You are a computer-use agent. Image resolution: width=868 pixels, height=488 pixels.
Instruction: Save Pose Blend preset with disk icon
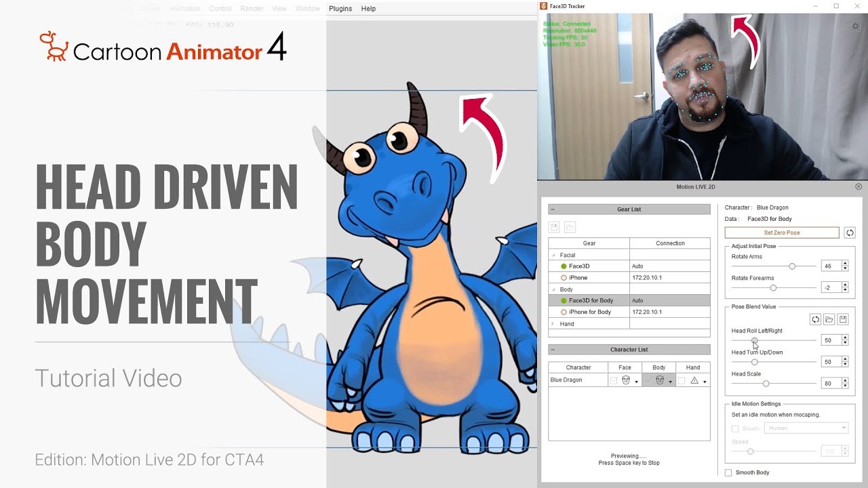(x=843, y=319)
